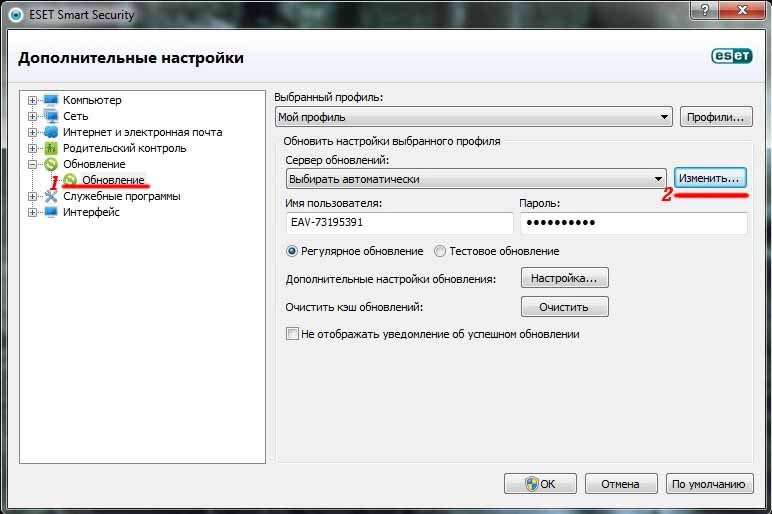Open the Мой профиль profile dropdown
This screenshot has height=514, width=772.
pos(474,117)
